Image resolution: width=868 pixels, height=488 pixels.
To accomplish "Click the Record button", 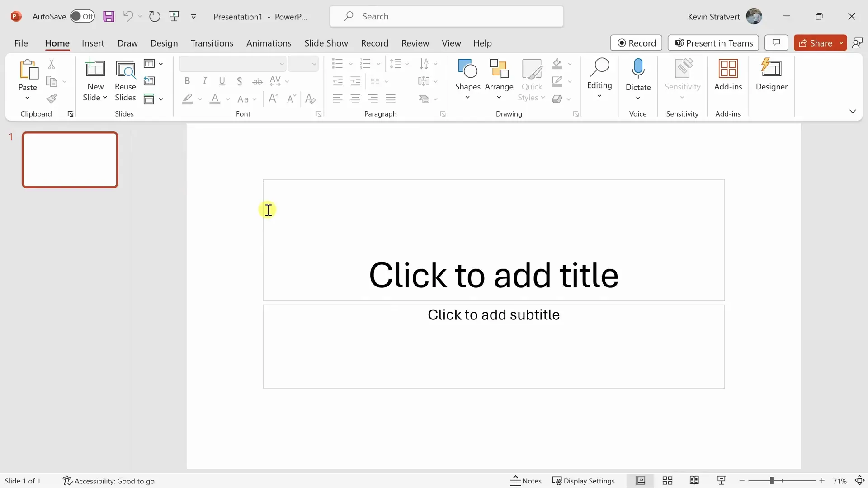I will (636, 43).
